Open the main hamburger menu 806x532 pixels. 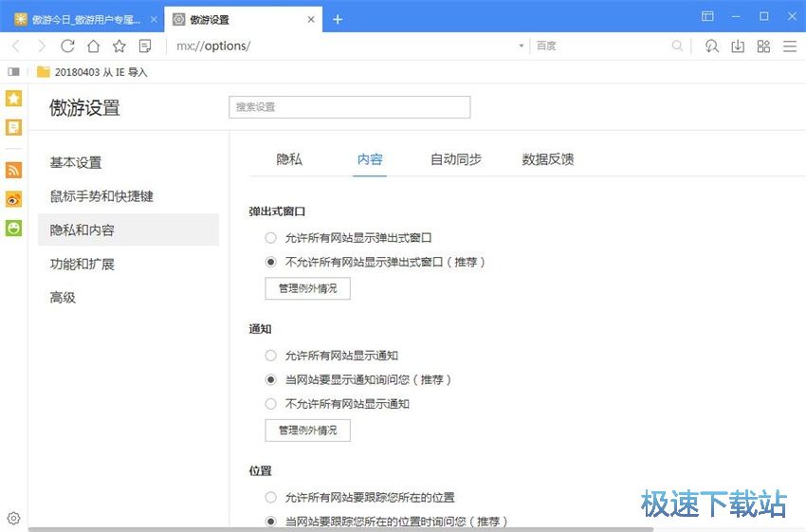790,46
